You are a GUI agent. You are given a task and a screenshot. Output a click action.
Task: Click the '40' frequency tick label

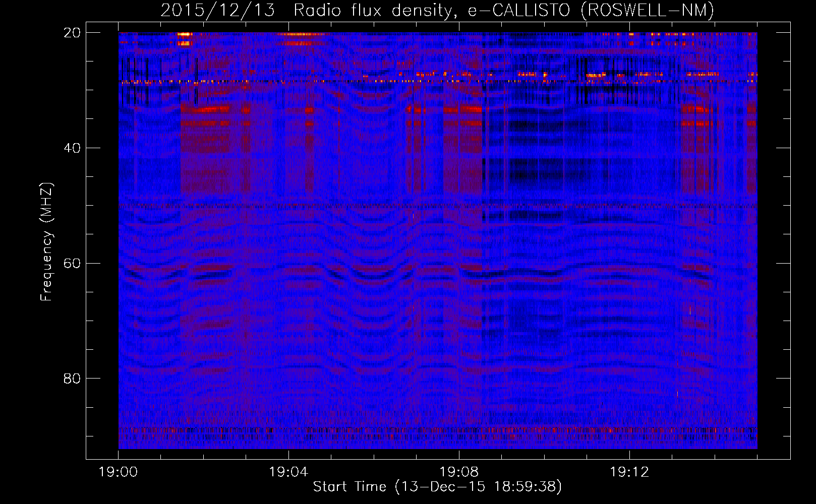pyautogui.click(x=72, y=148)
